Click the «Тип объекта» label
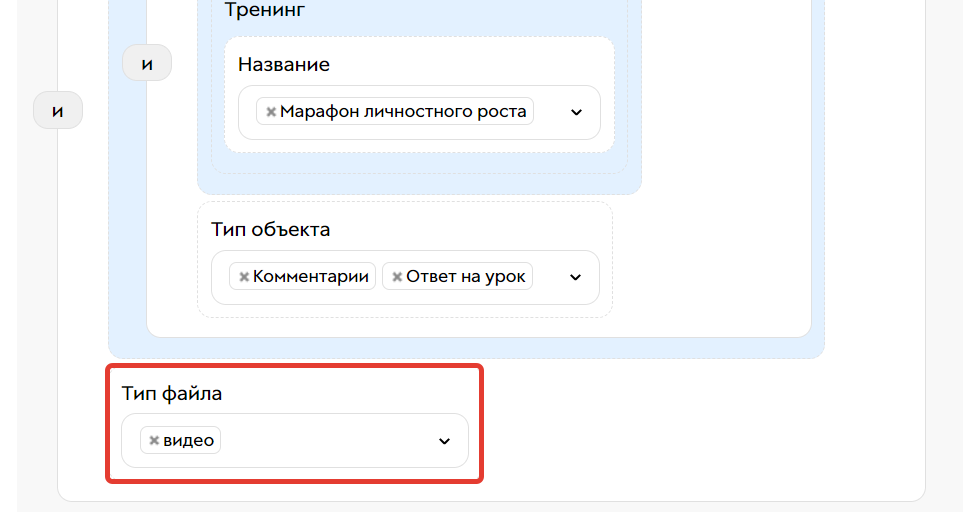Viewport: 963px width, 512px height. [271, 230]
